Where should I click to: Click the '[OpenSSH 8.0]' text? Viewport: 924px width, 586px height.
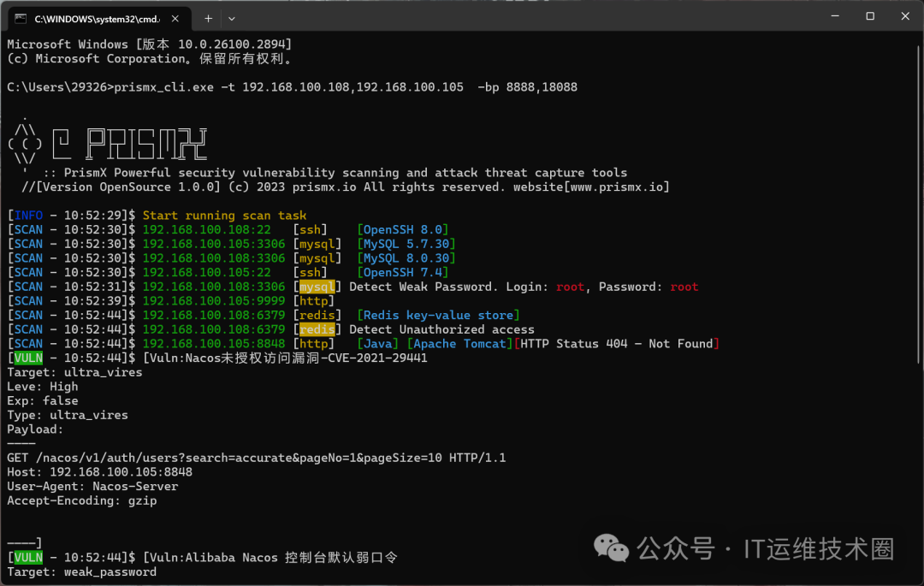tap(402, 229)
